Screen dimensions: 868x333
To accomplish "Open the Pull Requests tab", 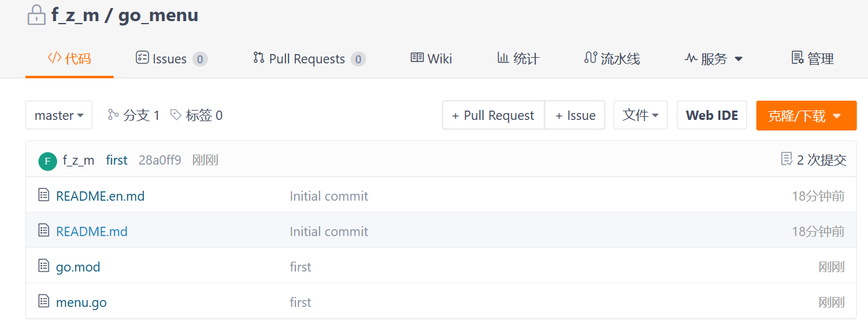I will point(308,59).
